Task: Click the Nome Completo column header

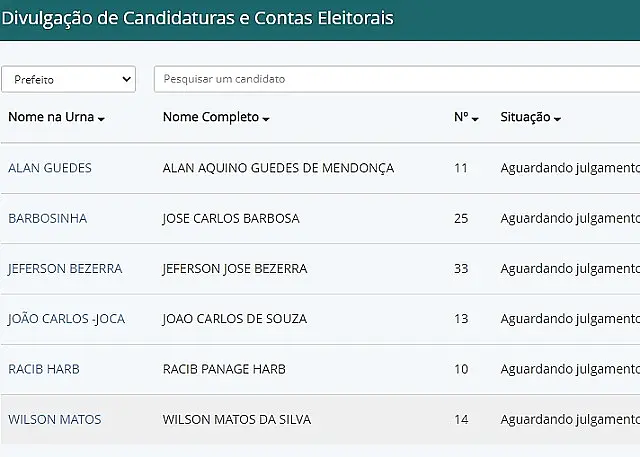Action: (211, 117)
